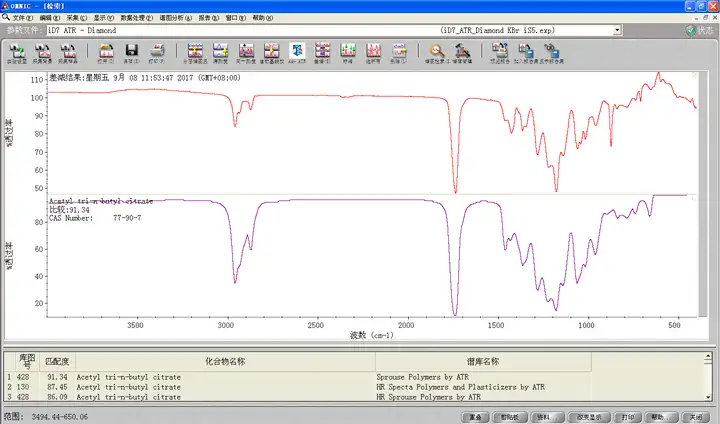
Task: Click the results list scroll-down arrow
Action: point(708,397)
